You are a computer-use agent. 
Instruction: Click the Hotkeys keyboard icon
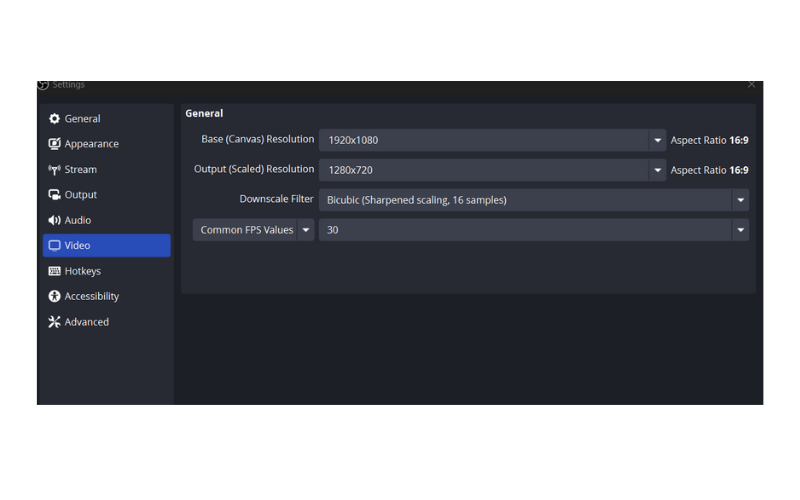click(x=54, y=271)
